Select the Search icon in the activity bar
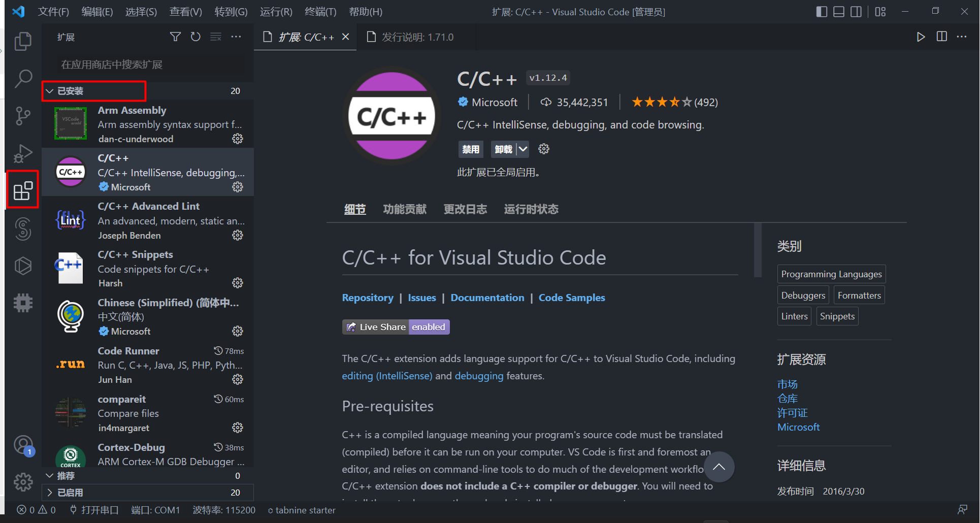 tap(23, 79)
